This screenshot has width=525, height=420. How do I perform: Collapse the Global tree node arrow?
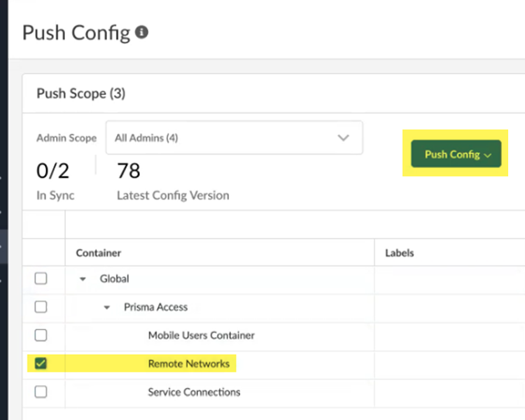(x=83, y=279)
